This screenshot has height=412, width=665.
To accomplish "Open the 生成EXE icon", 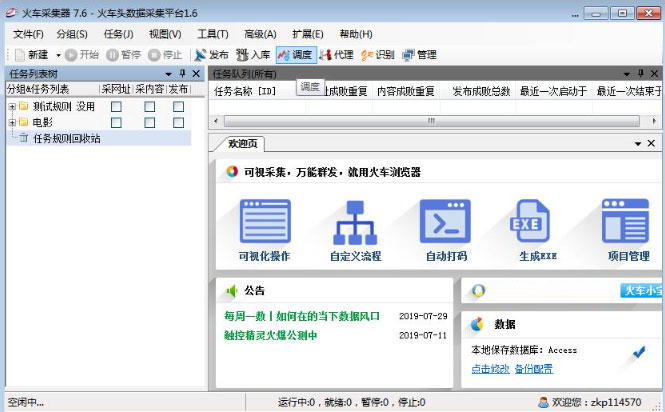I will [530, 220].
